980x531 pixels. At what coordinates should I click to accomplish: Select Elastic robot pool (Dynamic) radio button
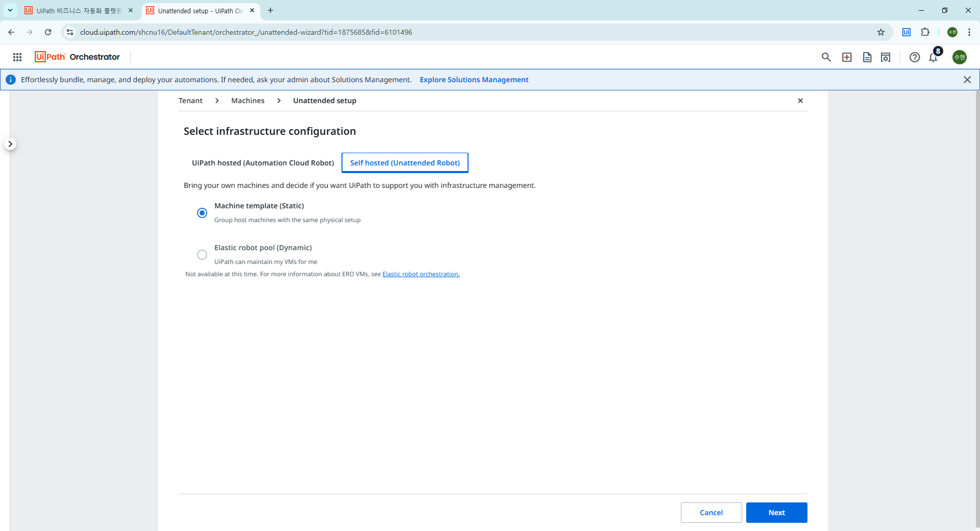(202, 255)
